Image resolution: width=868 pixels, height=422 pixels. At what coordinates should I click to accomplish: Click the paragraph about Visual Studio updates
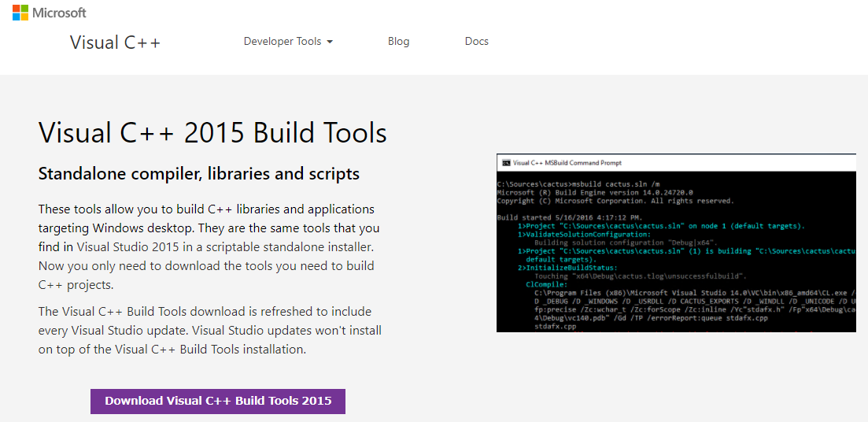coord(209,331)
